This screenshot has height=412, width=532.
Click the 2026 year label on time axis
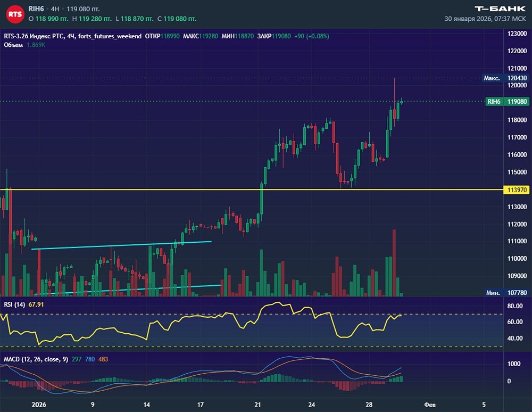click(39, 405)
